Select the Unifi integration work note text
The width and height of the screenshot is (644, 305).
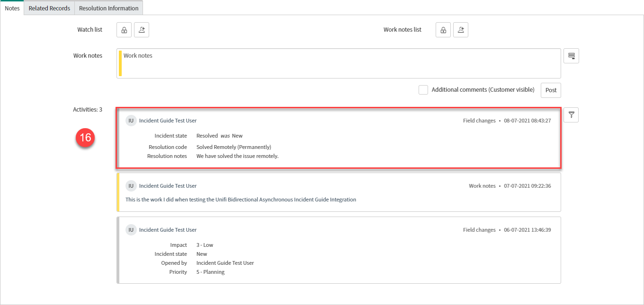[x=241, y=200]
